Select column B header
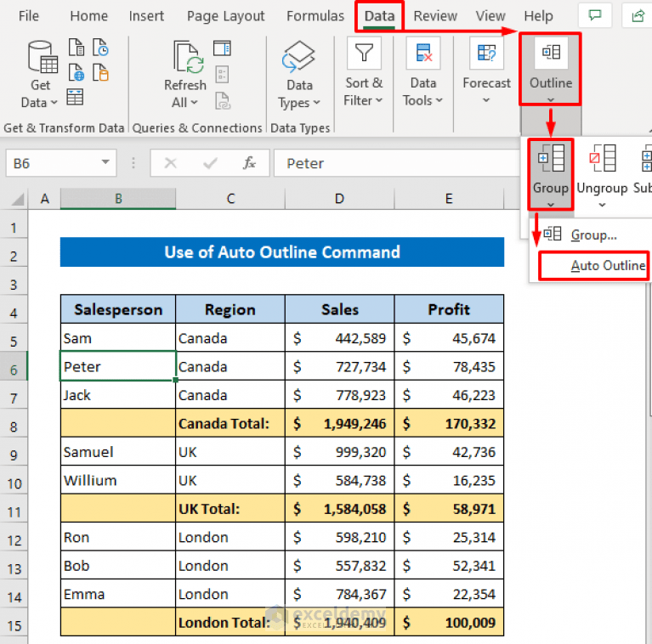The width and height of the screenshot is (652, 644). (118, 199)
